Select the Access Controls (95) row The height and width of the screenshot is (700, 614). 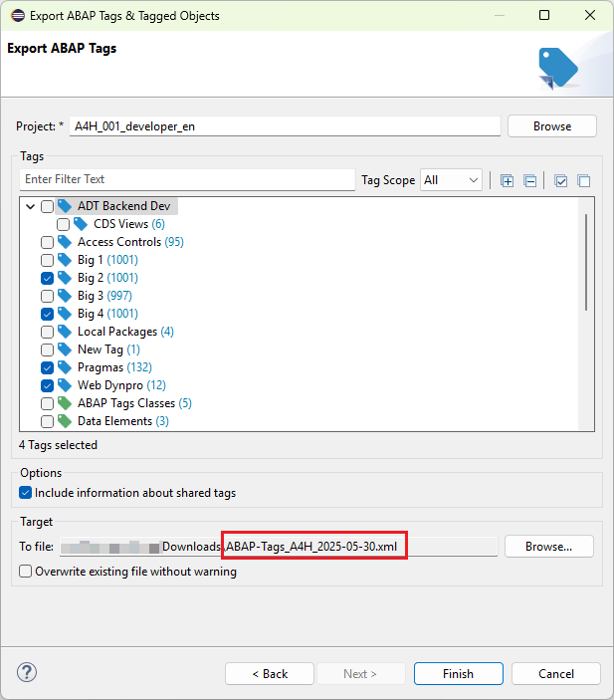[x=130, y=242]
